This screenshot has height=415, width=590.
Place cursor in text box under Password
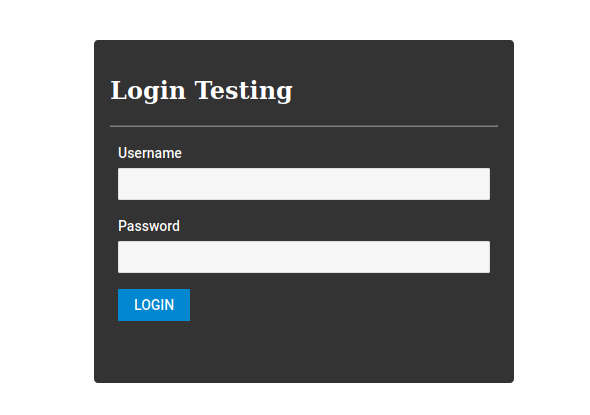click(304, 257)
